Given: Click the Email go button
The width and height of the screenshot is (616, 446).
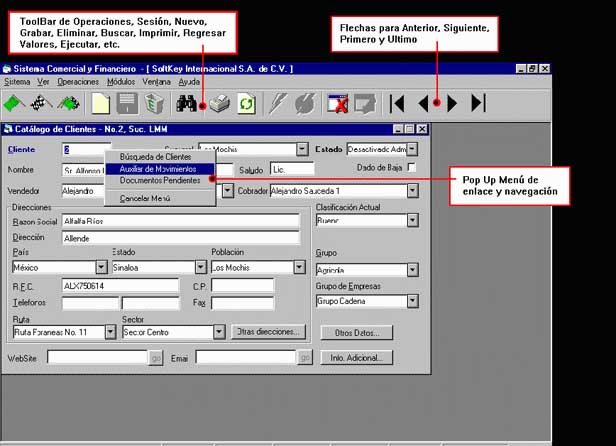Looking at the screenshot, I should coord(305,358).
